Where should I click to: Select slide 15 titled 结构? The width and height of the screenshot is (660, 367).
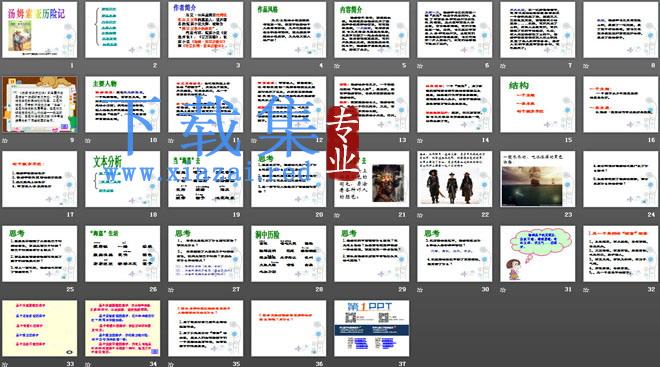[538, 105]
